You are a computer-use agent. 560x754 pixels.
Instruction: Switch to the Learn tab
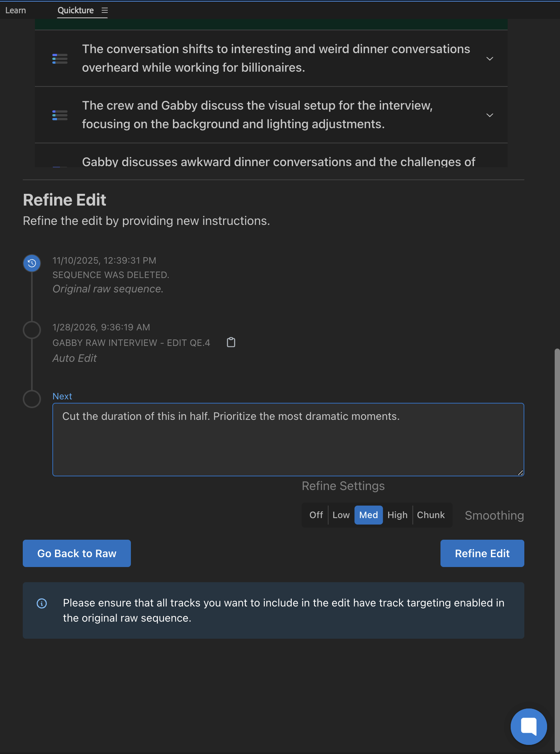point(16,11)
